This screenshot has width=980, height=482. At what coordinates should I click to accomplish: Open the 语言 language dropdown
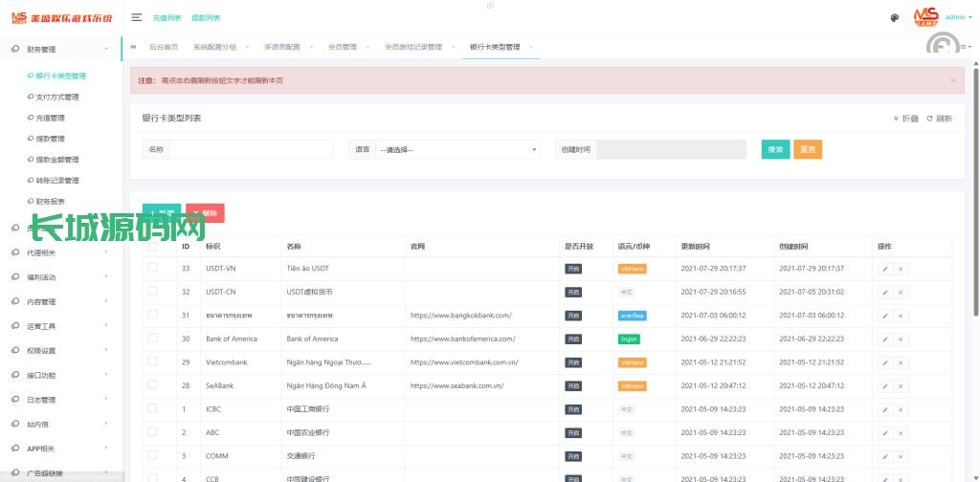coord(457,149)
